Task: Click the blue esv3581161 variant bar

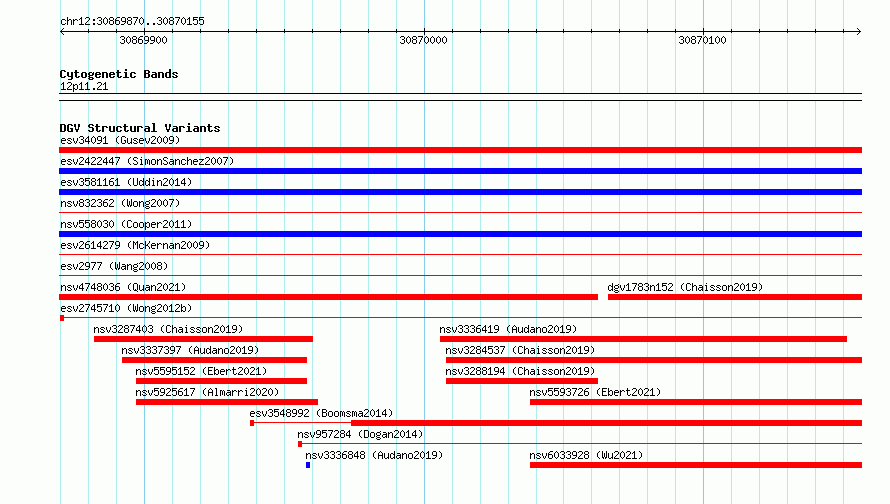Action: click(x=460, y=192)
